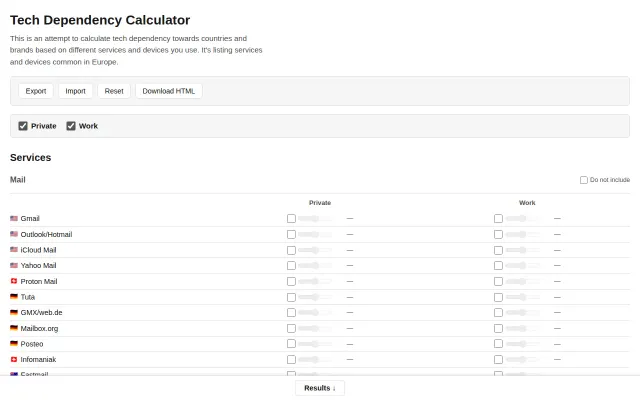
Task: Check Proton Mail in Work column
Action: (498, 281)
